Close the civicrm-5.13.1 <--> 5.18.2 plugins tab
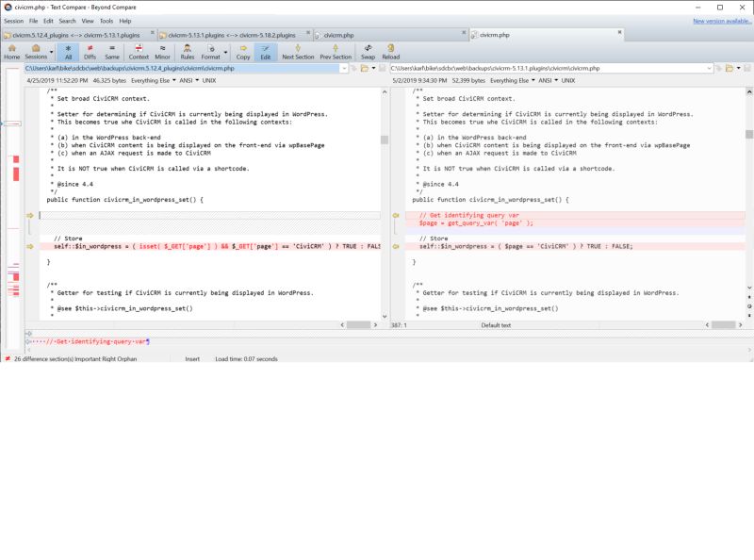The width and height of the screenshot is (754, 560). pyautogui.click(x=308, y=33)
